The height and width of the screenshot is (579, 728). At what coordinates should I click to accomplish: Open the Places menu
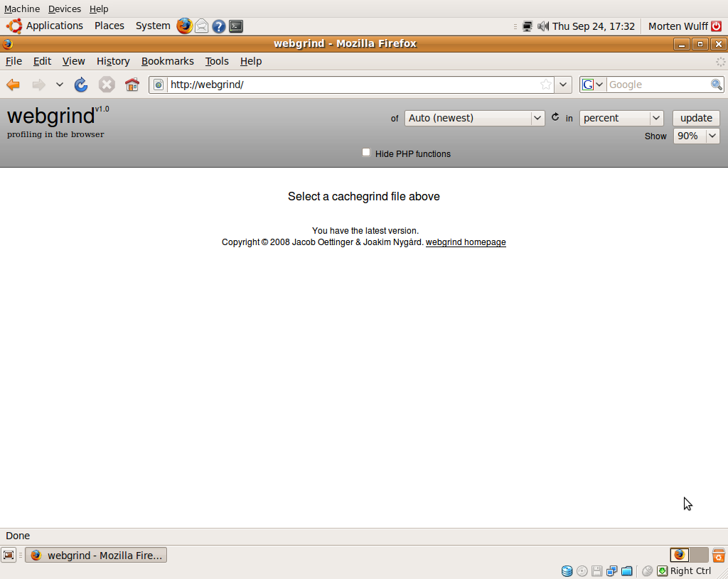109,26
